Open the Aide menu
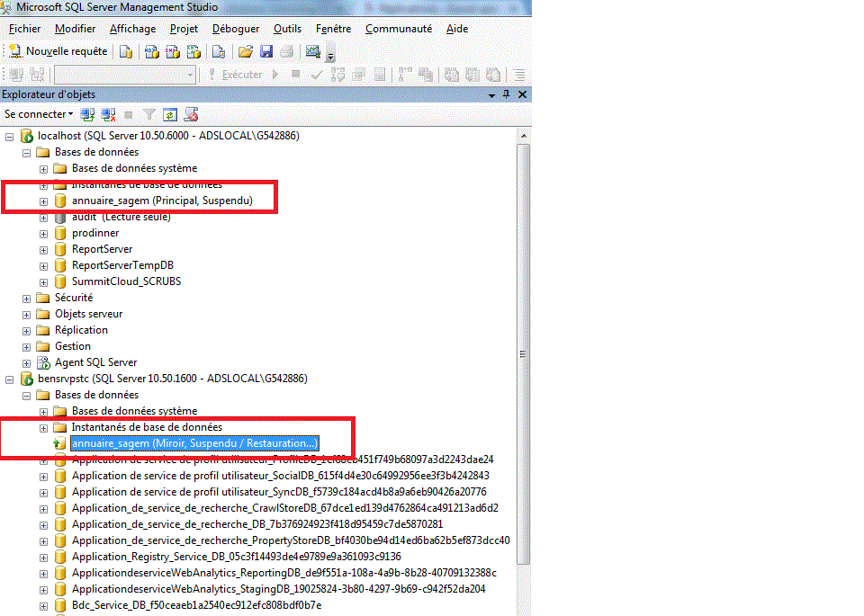The image size is (864, 616). point(457,29)
